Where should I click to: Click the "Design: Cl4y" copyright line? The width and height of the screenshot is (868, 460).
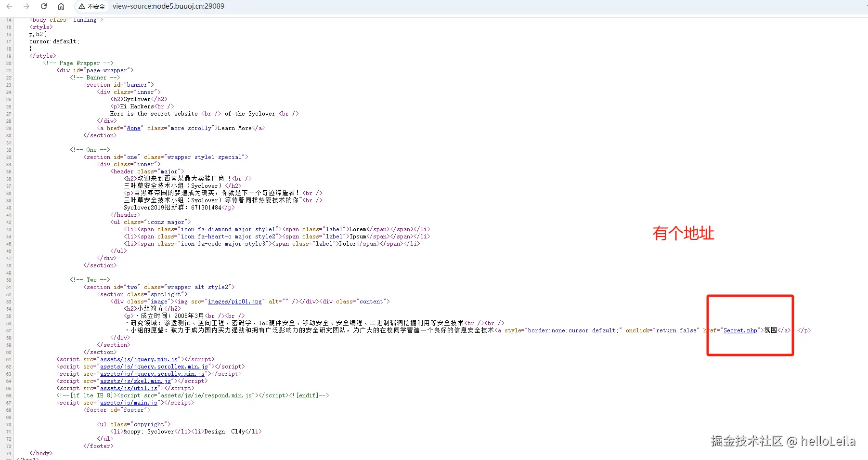pos(186,432)
